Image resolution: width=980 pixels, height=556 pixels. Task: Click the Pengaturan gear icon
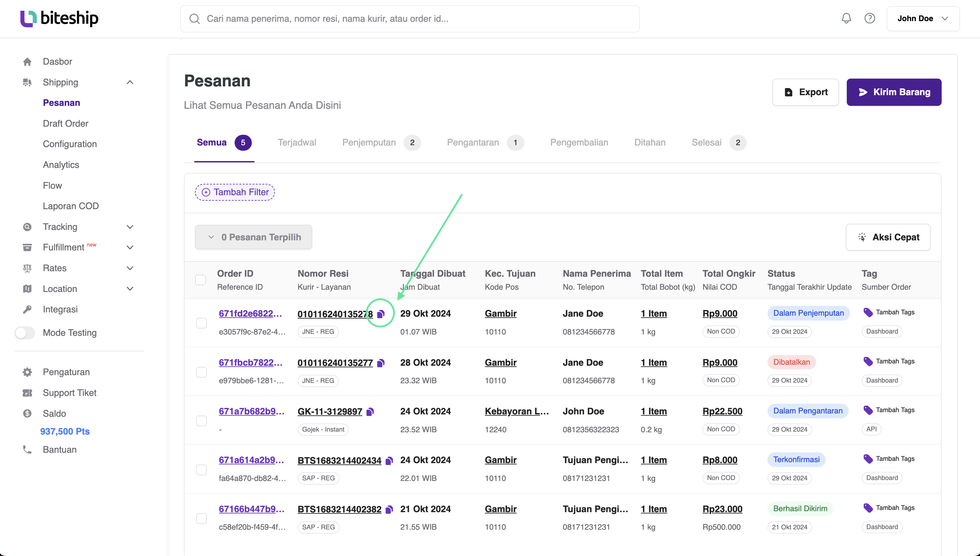pyautogui.click(x=27, y=372)
